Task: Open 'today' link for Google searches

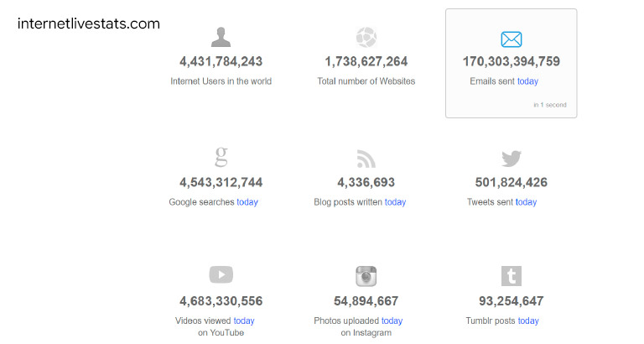Action: (x=247, y=202)
